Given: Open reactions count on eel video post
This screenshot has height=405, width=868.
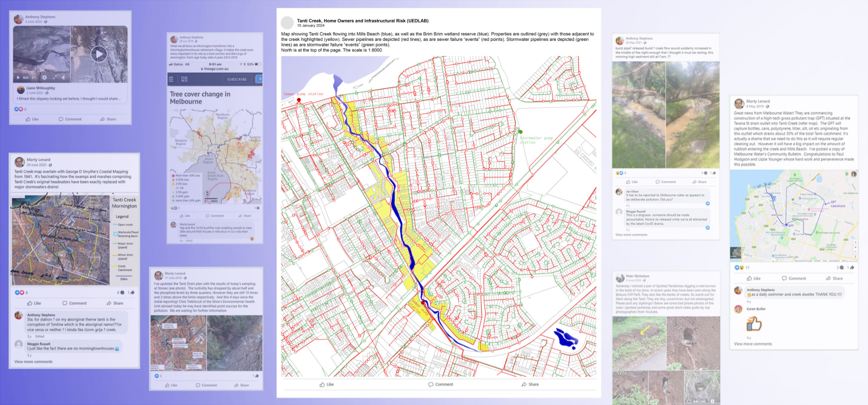Looking at the screenshot, I should tap(20, 109).
